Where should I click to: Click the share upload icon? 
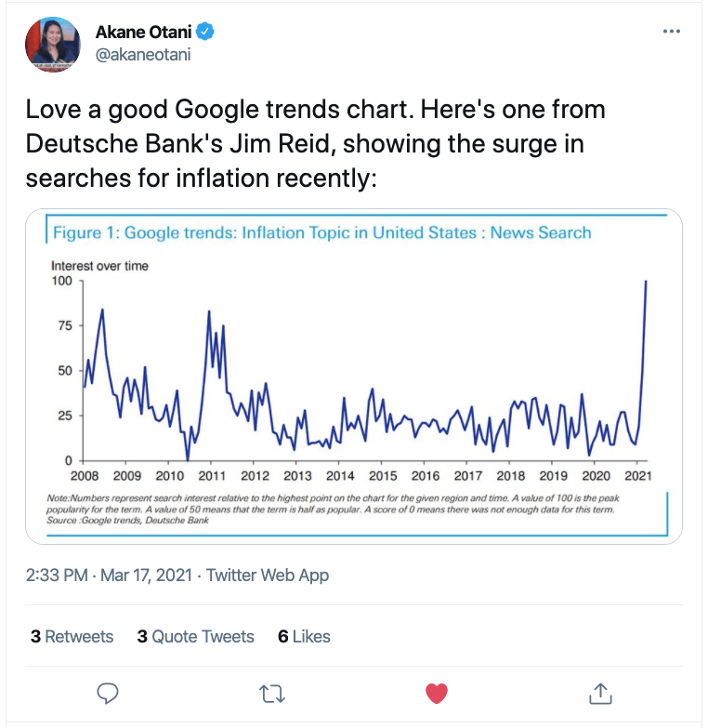[600, 693]
